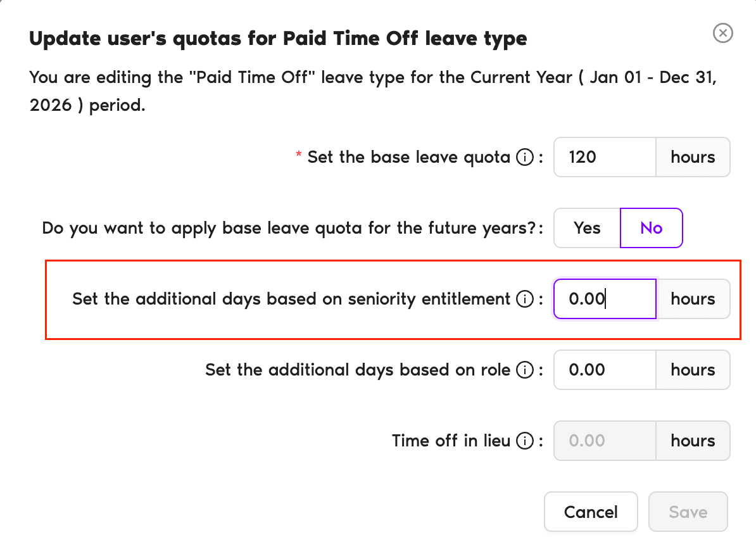Click the additional days by role input

(605, 370)
